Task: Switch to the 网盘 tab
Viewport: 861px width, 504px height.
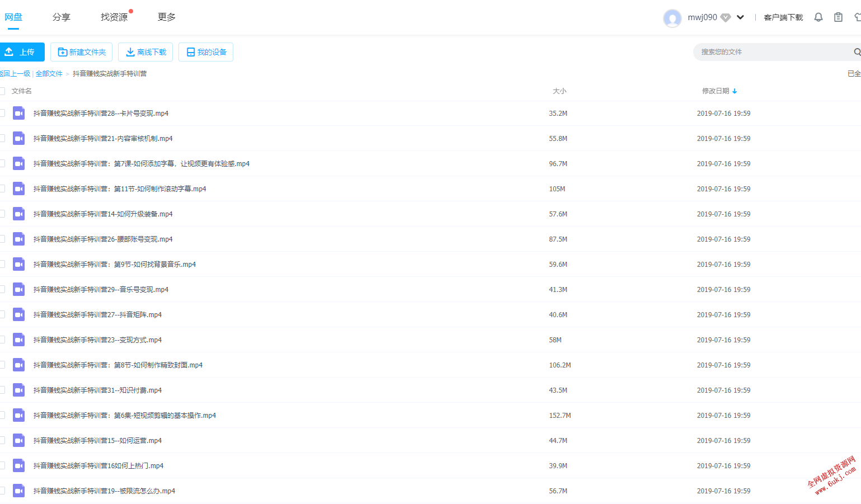Action: coord(13,17)
